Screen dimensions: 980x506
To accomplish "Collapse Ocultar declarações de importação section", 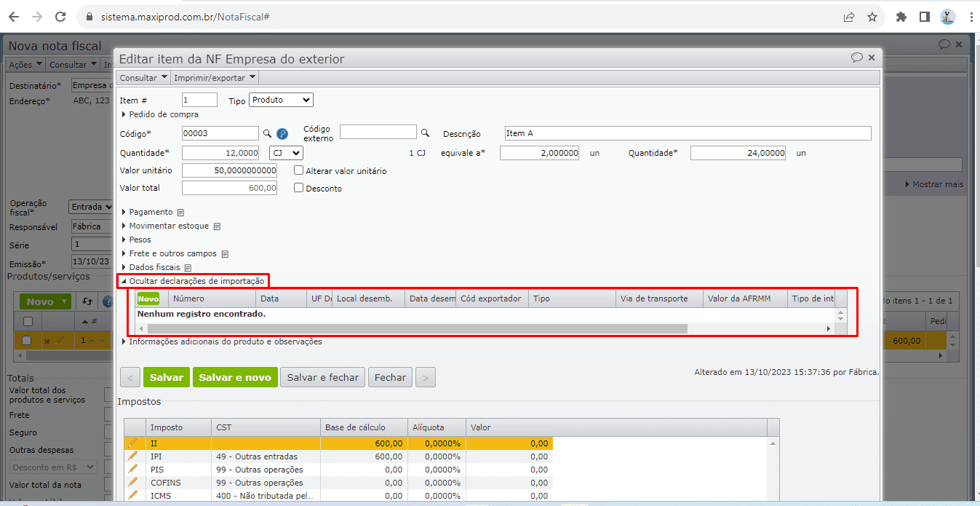I will point(196,281).
